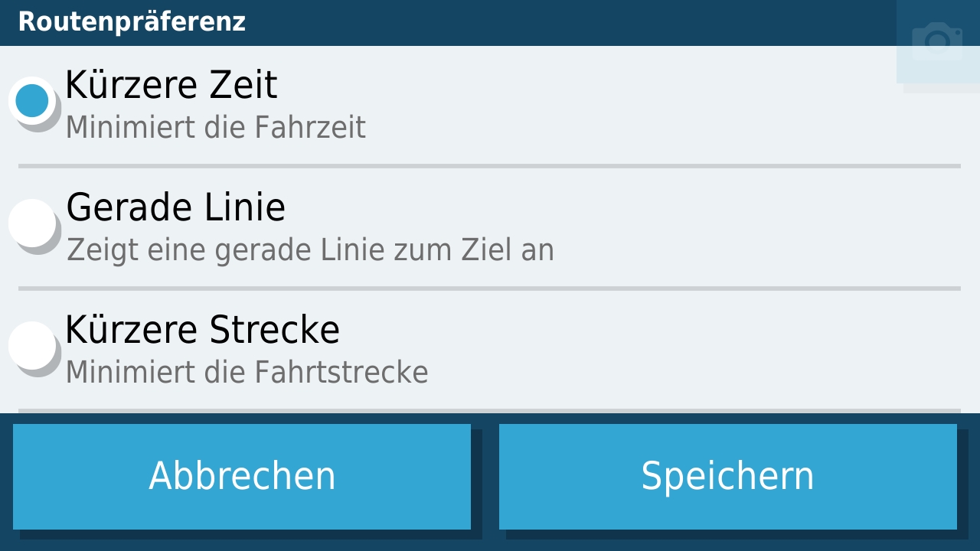
Task: Click the divider below Kürzere Strecke
Action: tap(490, 410)
